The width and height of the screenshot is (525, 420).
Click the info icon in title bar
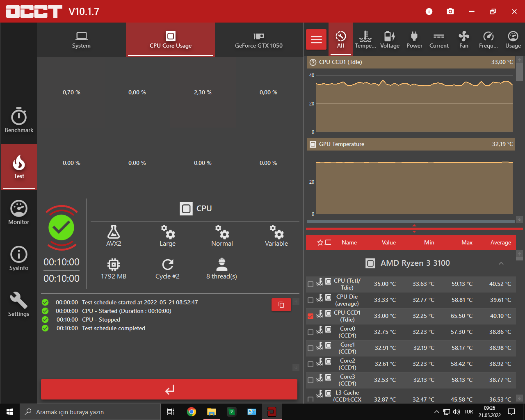(429, 11)
